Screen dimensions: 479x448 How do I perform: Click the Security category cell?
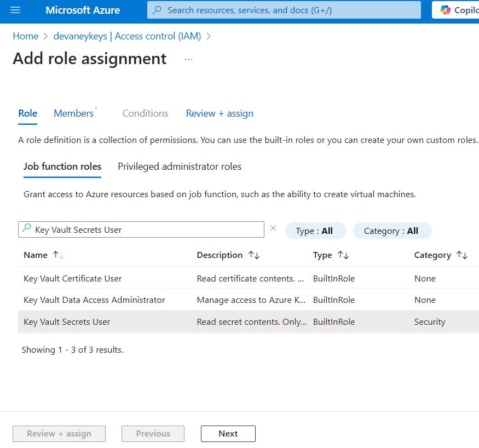pyautogui.click(x=430, y=322)
